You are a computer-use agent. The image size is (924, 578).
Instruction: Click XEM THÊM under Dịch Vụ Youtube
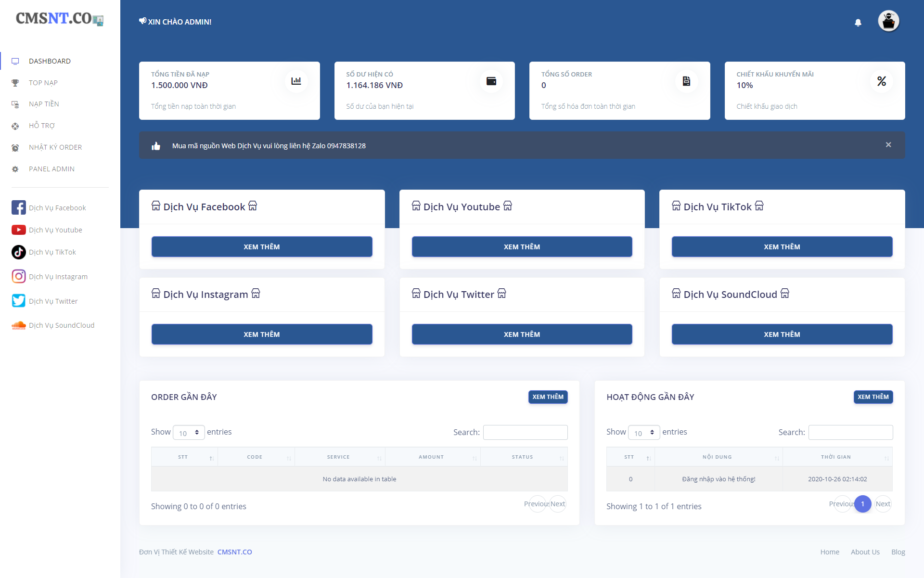[x=522, y=247]
